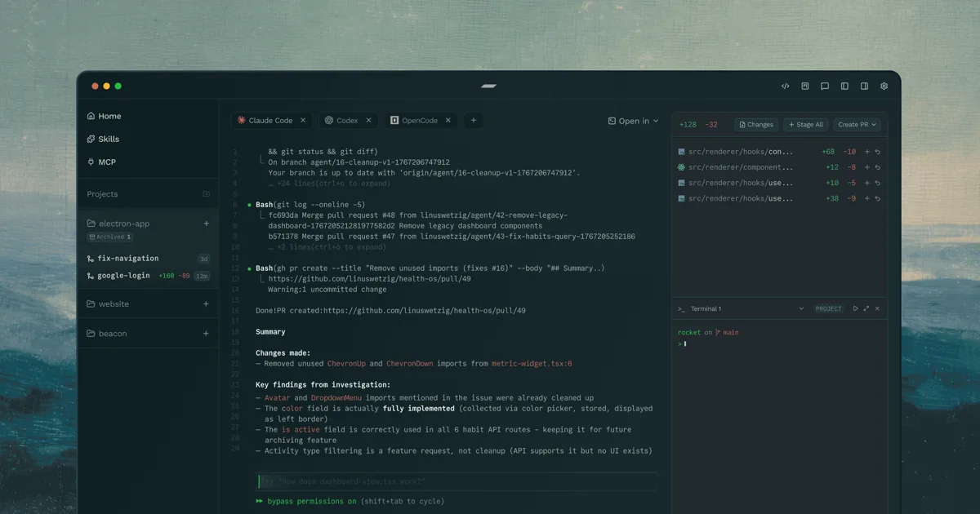
Task: Open the fix-navigation branch
Action: pos(122,259)
